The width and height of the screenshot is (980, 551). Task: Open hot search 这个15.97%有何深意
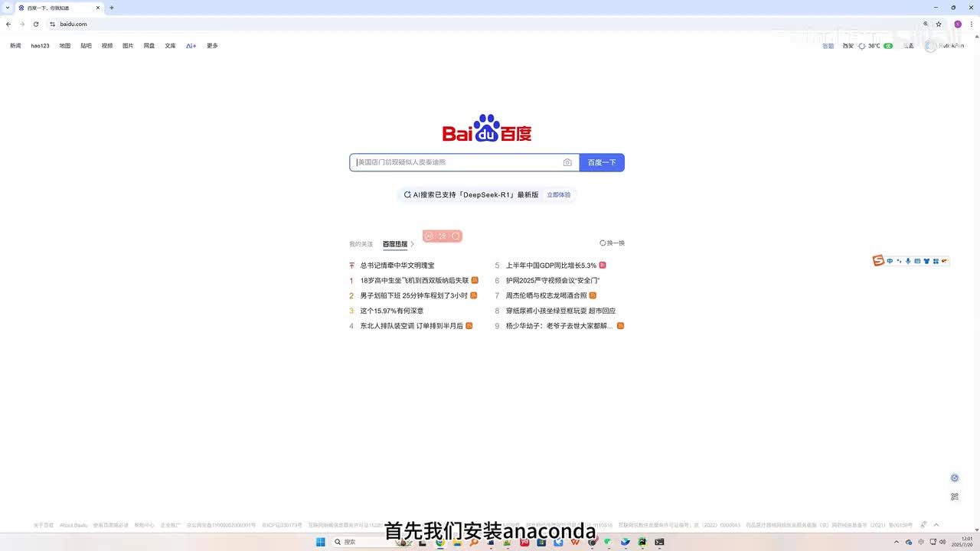[392, 311]
